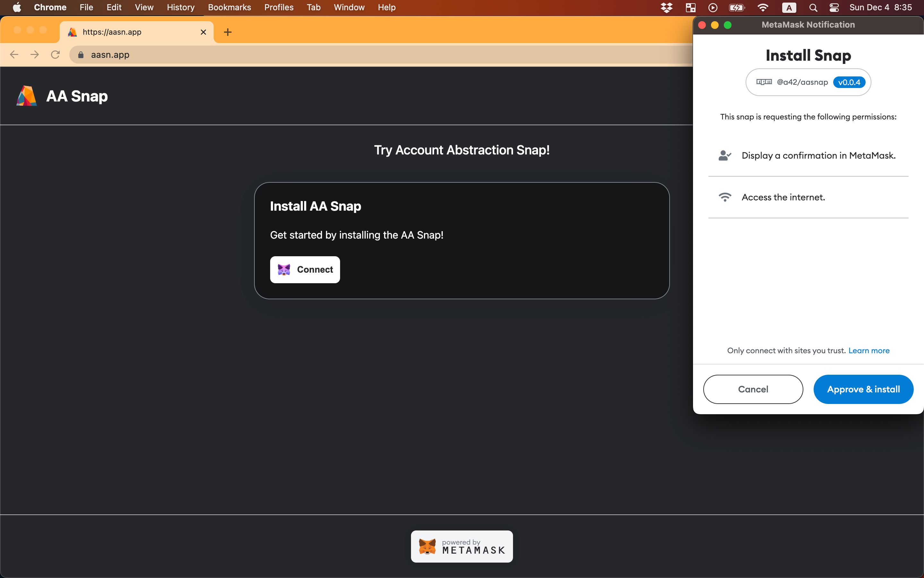Screen dimensions: 924x578
Task: Click the fox icon on Connect button
Action: point(284,270)
